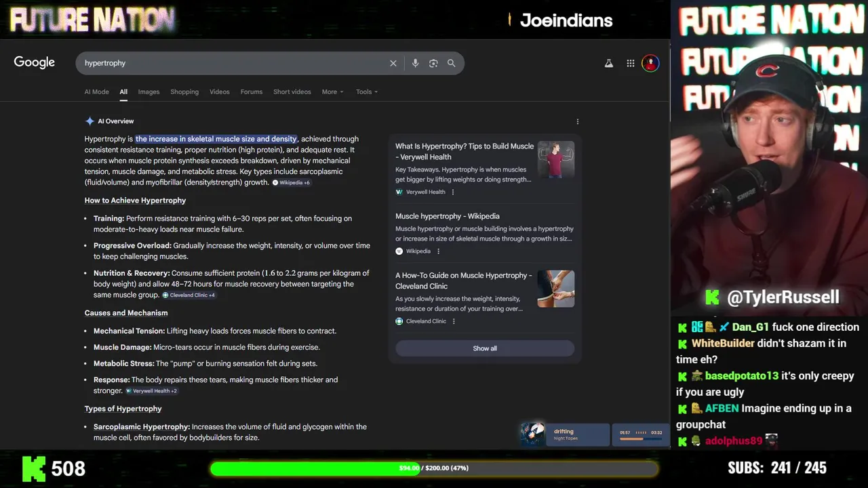Switch to Images tab
Image resolution: width=868 pixels, height=488 pixels.
[x=149, y=91]
